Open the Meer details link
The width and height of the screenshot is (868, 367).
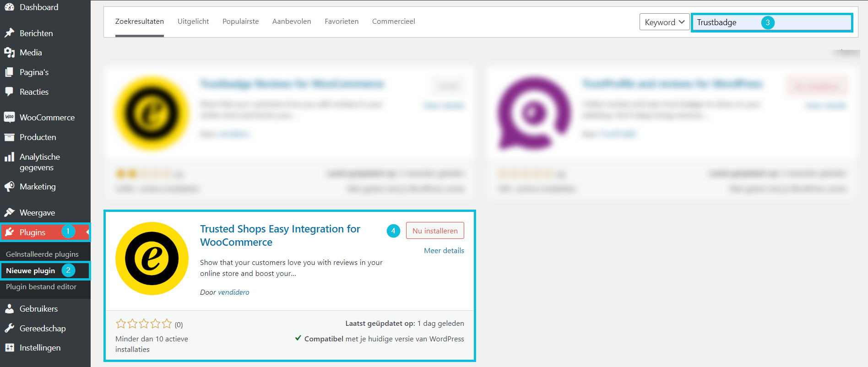pos(444,251)
